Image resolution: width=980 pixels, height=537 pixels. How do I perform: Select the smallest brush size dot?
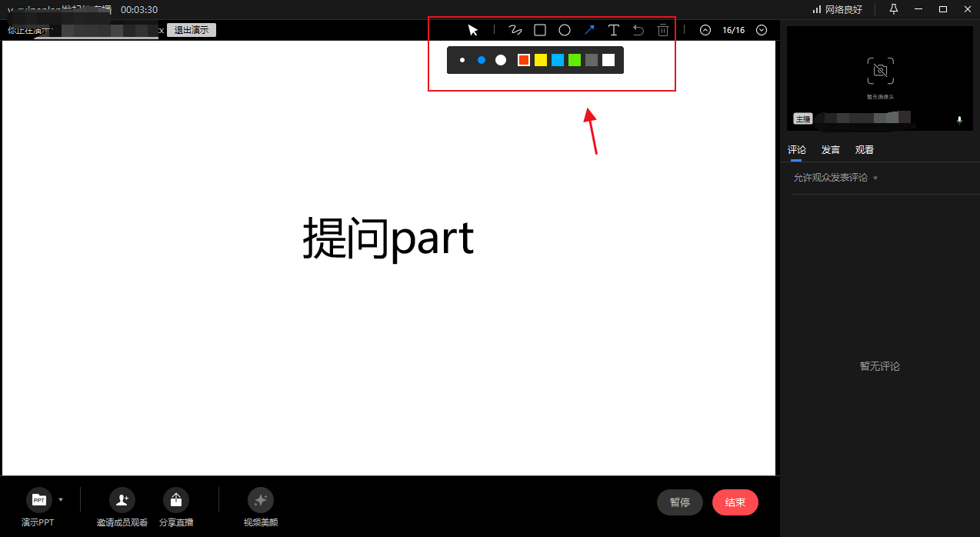point(462,59)
